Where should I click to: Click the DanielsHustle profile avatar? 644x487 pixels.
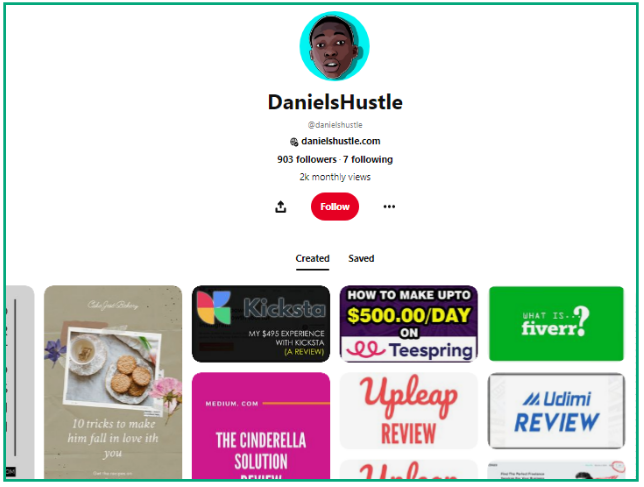coord(334,46)
